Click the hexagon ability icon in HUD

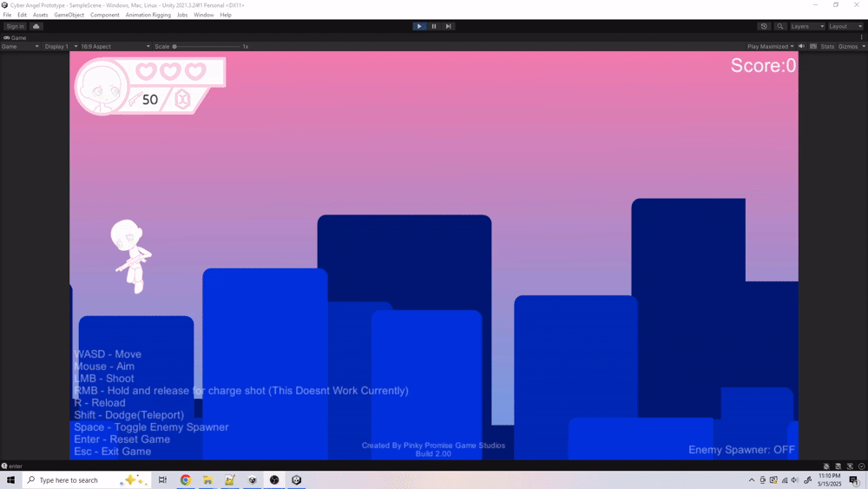pos(182,99)
